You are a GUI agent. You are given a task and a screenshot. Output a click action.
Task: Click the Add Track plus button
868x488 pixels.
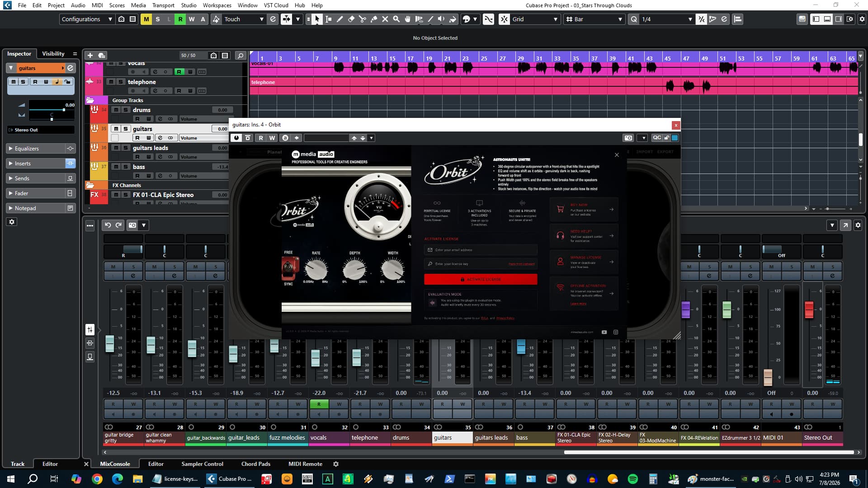(90, 55)
